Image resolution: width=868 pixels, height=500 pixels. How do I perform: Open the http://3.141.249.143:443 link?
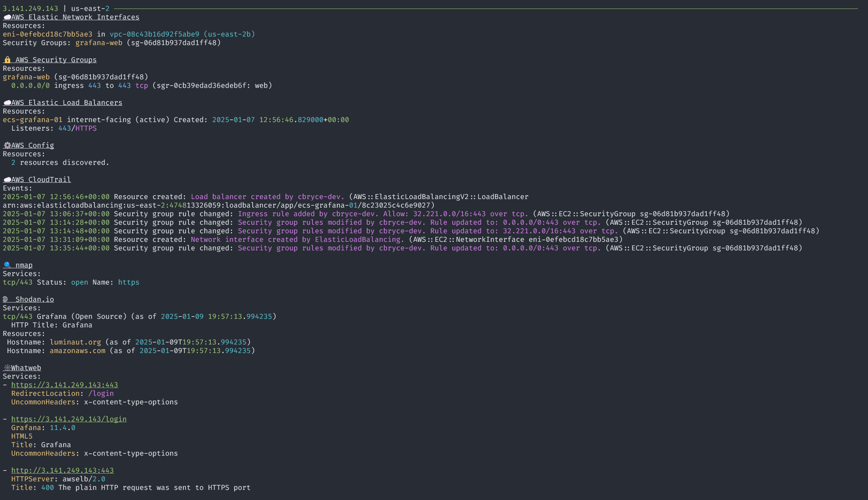(62, 470)
